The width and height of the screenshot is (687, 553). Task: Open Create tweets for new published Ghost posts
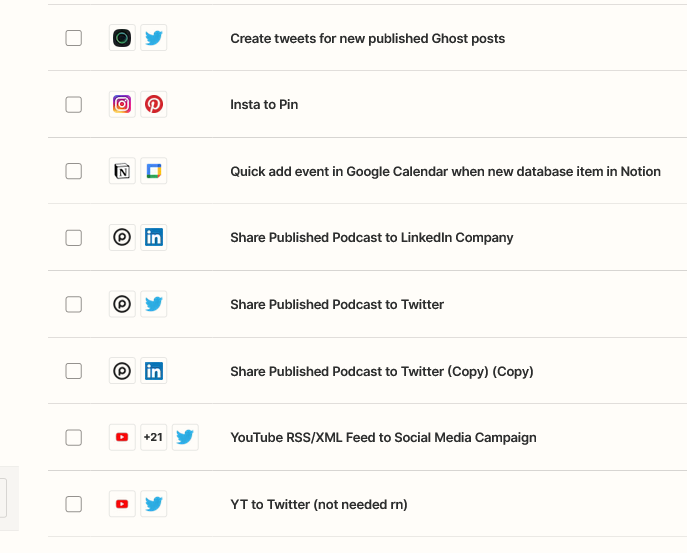367,38
